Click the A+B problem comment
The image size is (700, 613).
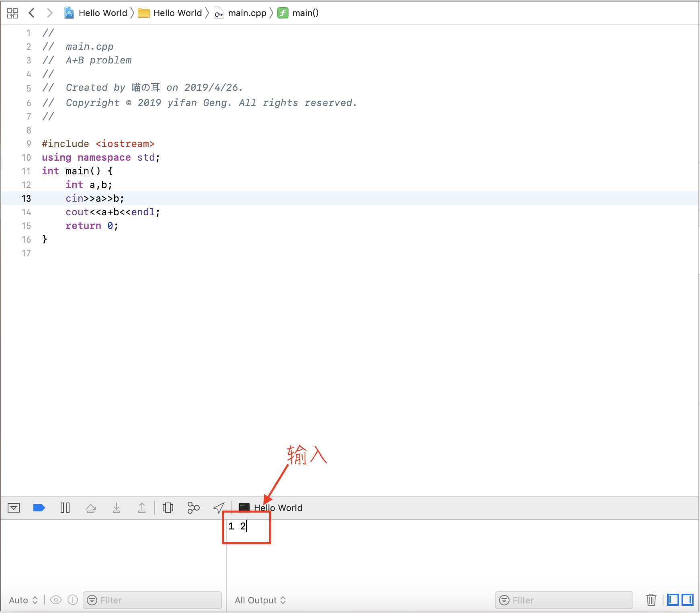click(x=87, y=60)
